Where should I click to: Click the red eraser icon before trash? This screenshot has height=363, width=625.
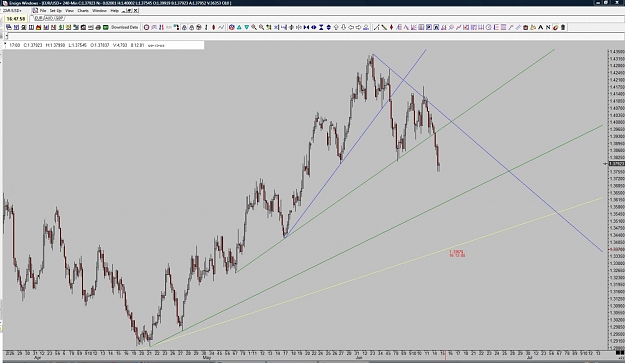pos(555,27)
